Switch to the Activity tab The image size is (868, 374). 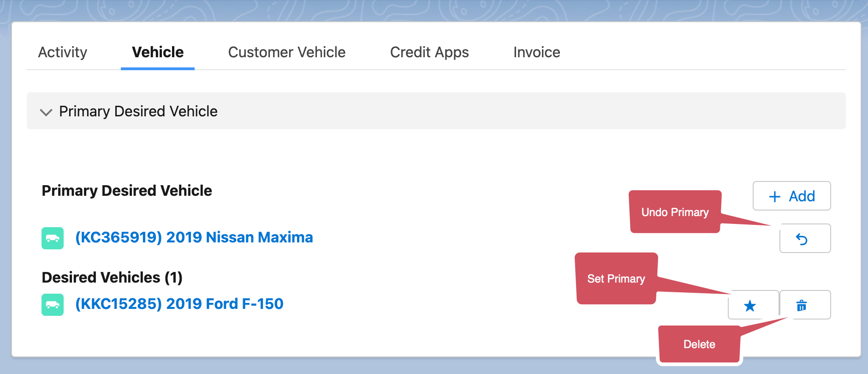click(x=63, y=52)
